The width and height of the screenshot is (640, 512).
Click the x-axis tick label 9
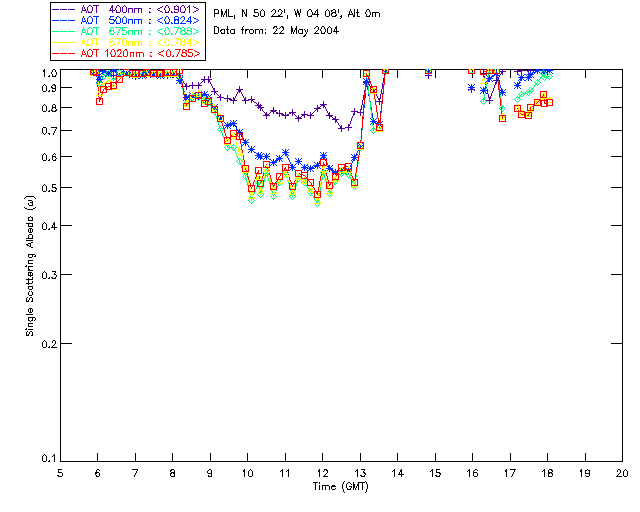pos(210,473)
